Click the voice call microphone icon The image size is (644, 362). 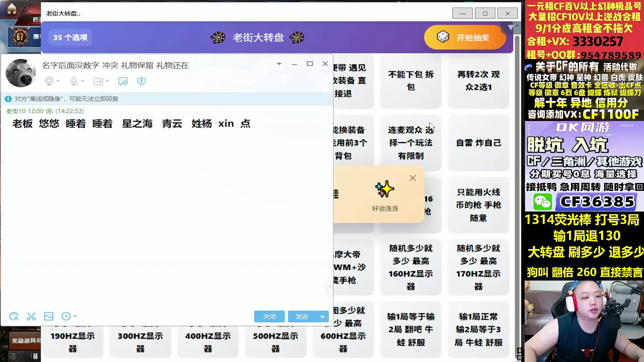[74, 81]
